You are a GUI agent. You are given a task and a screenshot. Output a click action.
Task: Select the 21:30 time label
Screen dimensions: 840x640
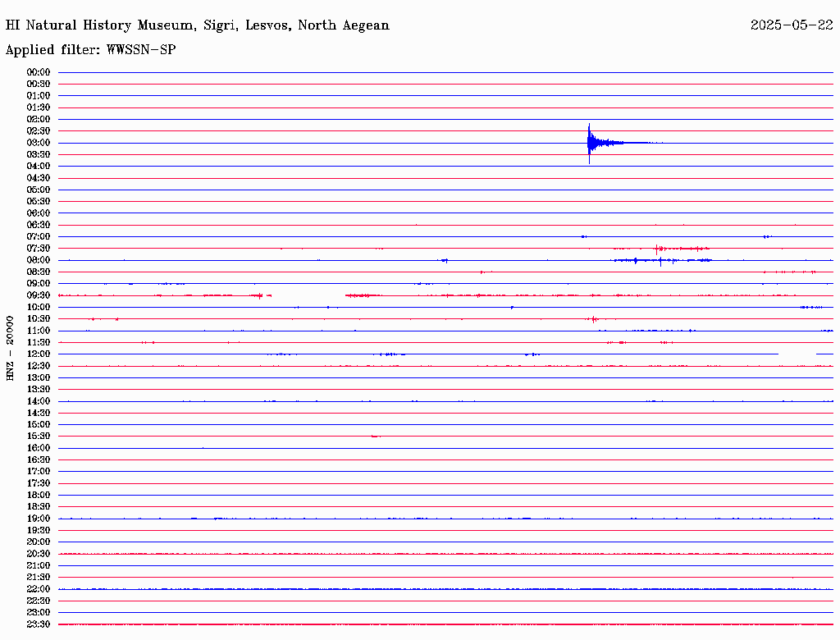(39, 578)
